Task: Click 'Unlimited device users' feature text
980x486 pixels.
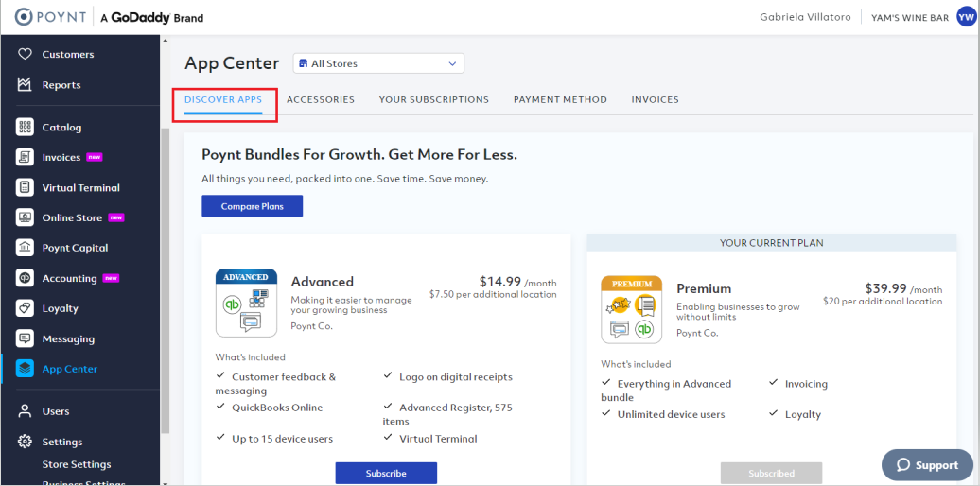Action: [672, 414]
